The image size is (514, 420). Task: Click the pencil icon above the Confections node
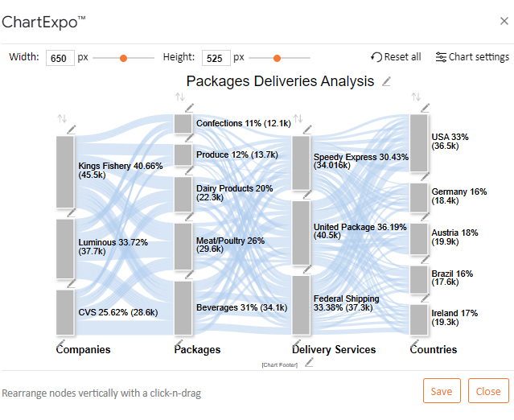190,108
